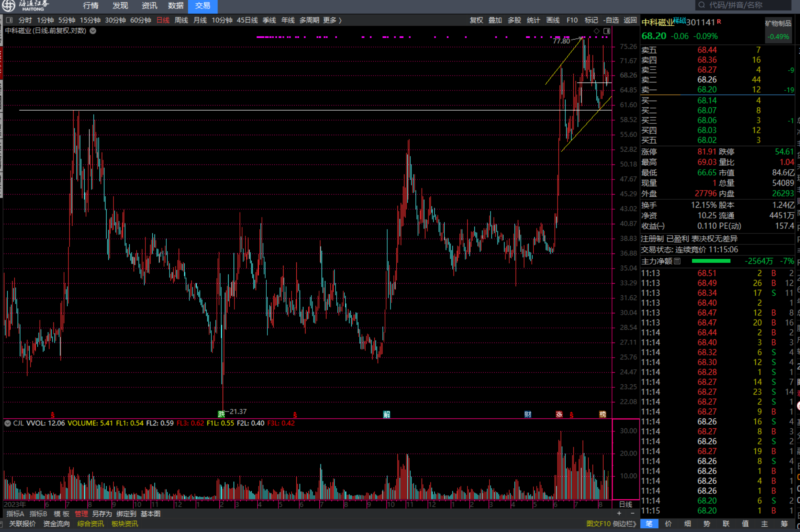Click the F10 button

pyautogui.click(x=572, y=20)
